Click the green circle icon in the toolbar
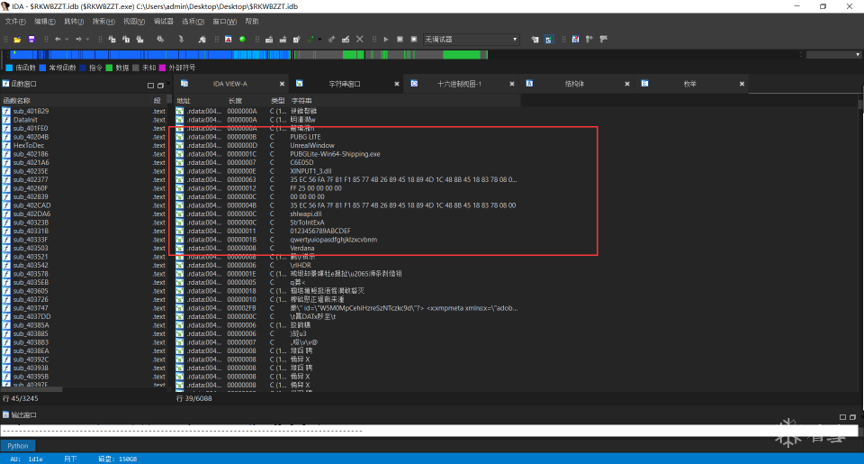The image size is (864, 464). pos(242,40)
